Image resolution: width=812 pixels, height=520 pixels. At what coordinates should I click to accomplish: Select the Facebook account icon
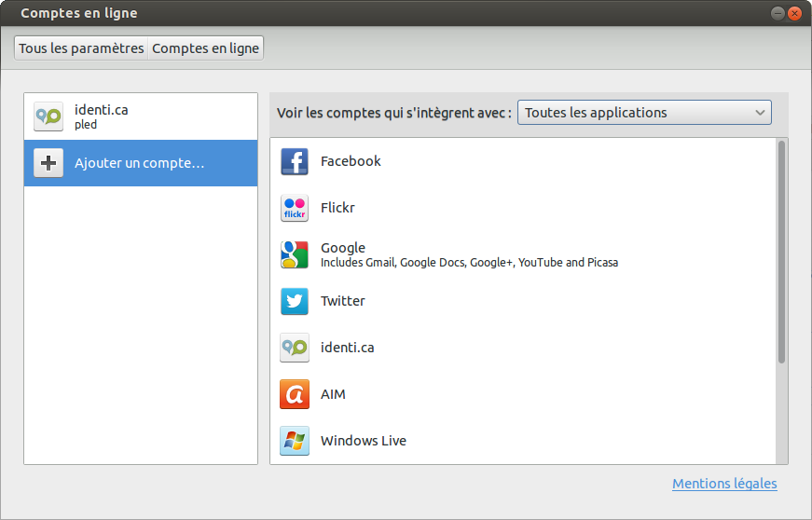click(x=295, y=161)
